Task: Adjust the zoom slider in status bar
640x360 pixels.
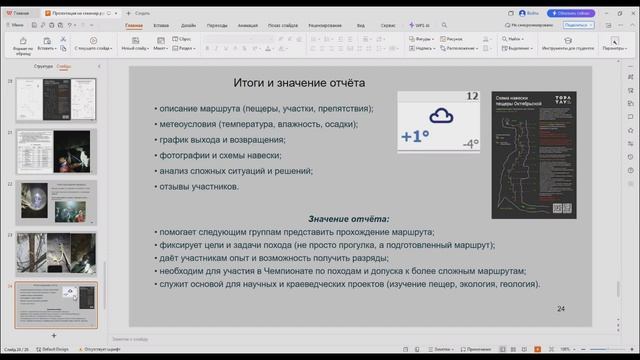Action: pyautogui.click(x=607, y=349)
